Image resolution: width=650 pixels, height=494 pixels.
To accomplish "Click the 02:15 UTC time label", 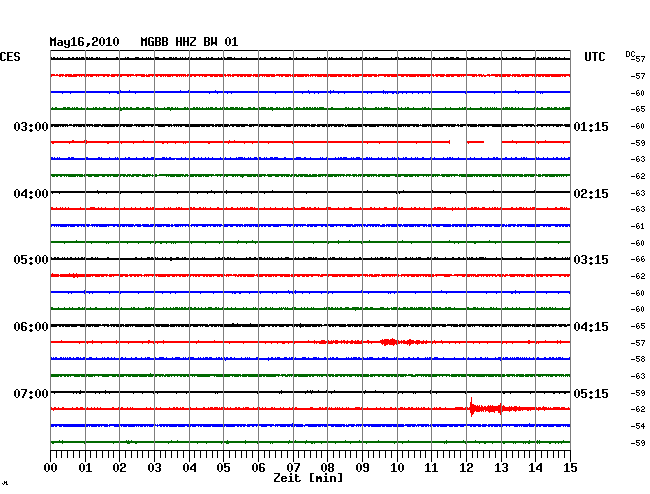I will pyautogui.click(x=591, y=194).
